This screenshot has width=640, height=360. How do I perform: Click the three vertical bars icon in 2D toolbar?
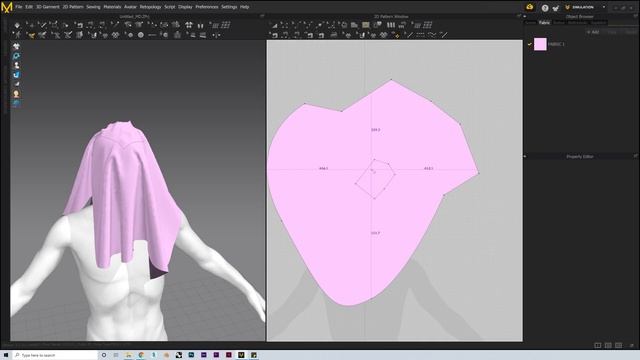[x=391, y=25]
